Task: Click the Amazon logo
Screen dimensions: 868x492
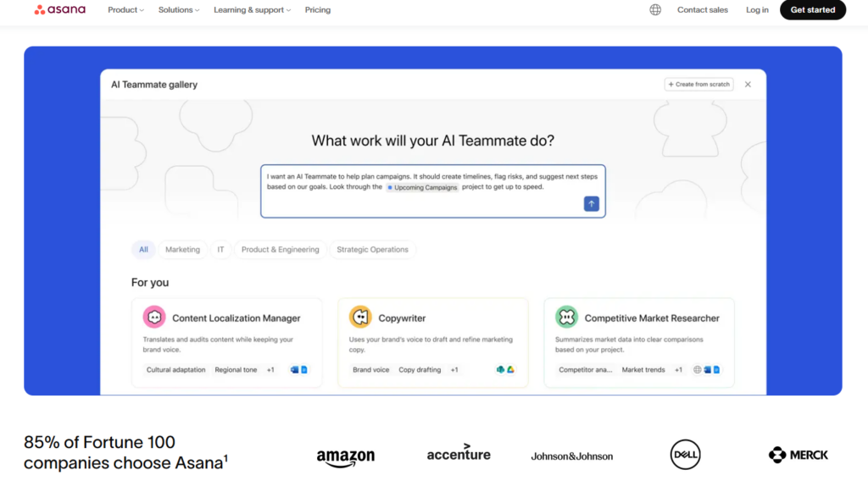Action: 346,457
